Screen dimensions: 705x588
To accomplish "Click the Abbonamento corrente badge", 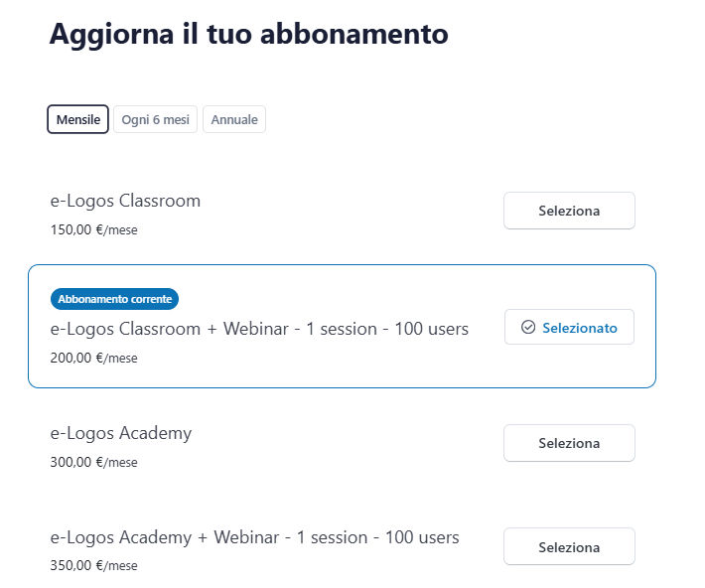I will (114, 298).
